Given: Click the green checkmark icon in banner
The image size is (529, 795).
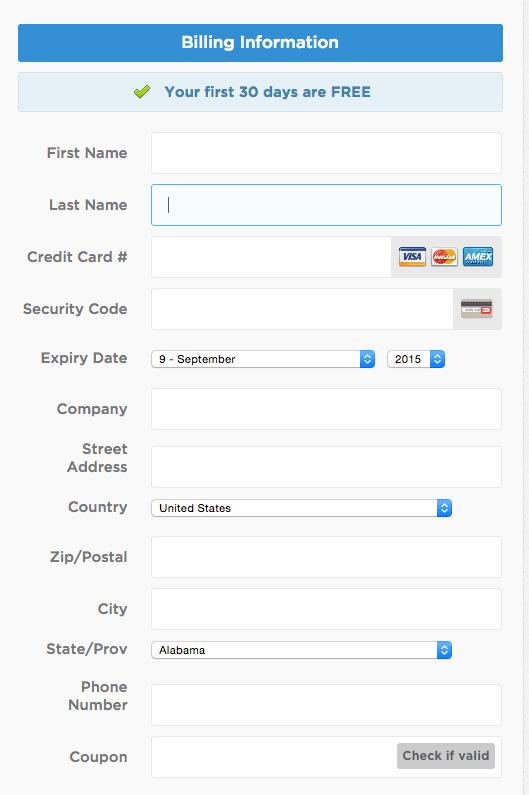Looking at the screenshot, I should [142, 92].
